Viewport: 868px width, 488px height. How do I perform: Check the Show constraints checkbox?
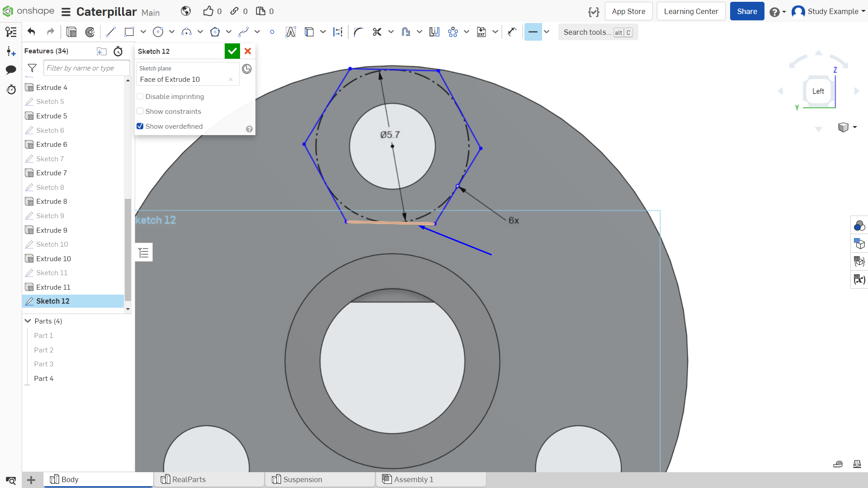pos(140,112)
